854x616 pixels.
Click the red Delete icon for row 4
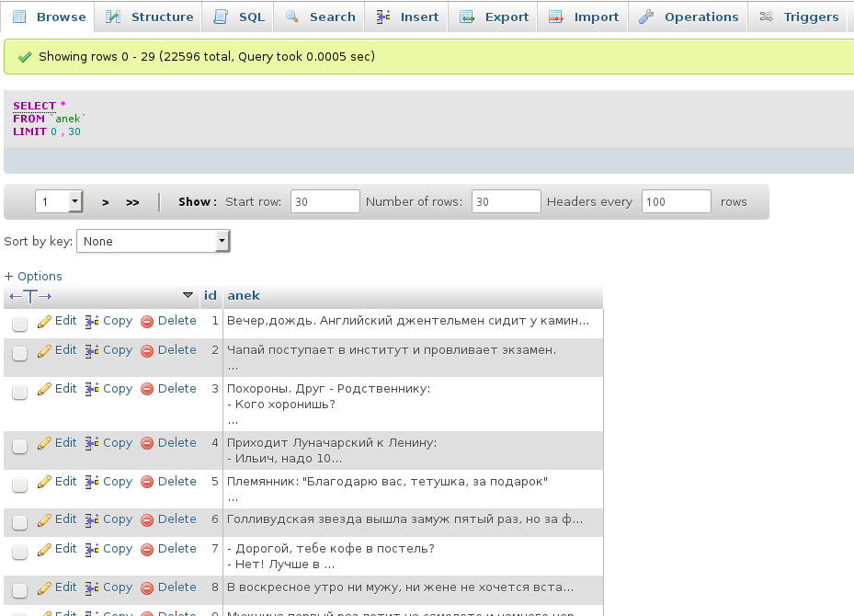[147, 444]
